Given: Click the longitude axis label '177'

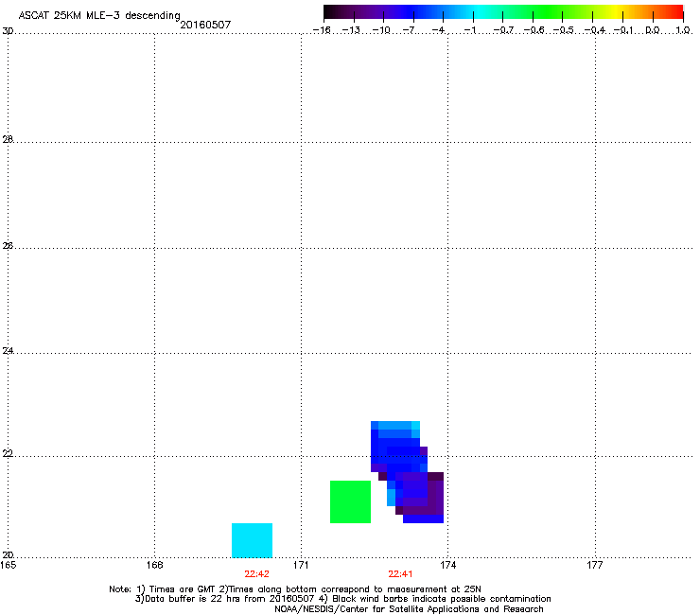Looking at the screenshot, I should [x=595, y=565].
